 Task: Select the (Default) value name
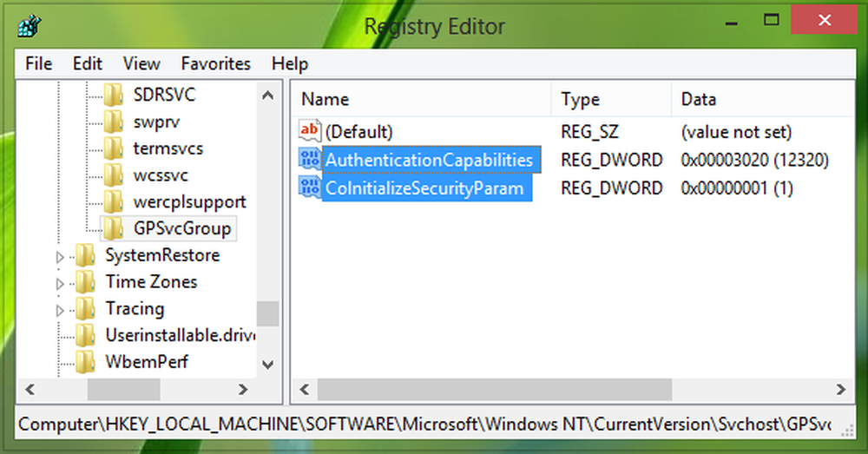point(359,132)
